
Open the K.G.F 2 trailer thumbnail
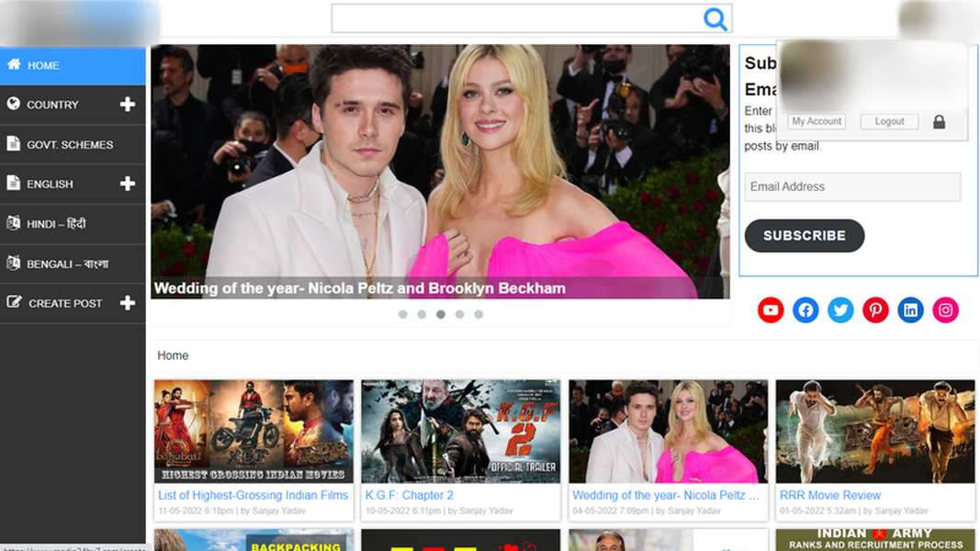tap(461, 431)
